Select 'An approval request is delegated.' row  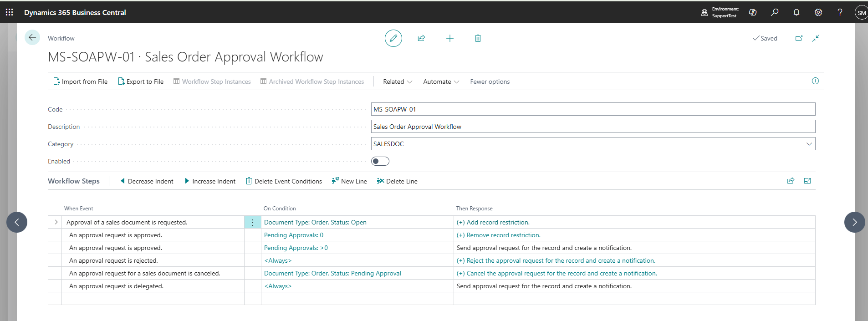click(x=116, y=286)
